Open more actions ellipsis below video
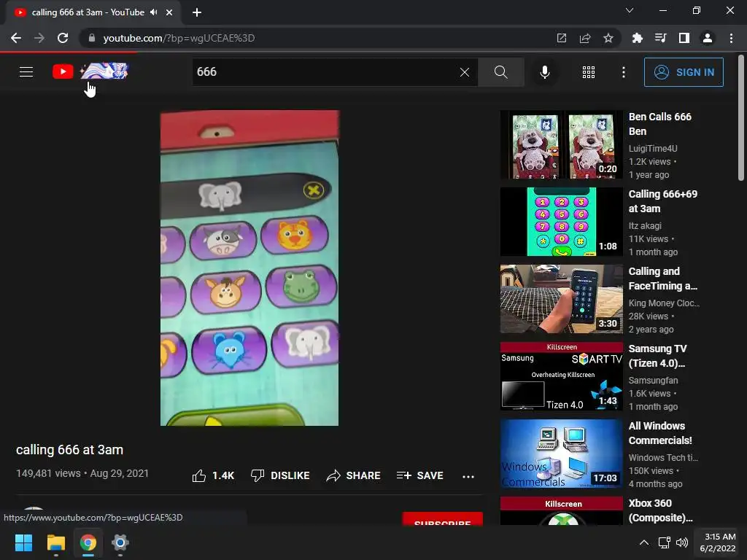Image resolution: width=747 pixels, height=560 pixels. [468, 476]
